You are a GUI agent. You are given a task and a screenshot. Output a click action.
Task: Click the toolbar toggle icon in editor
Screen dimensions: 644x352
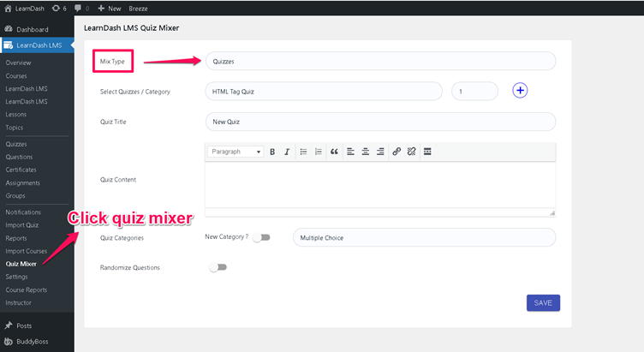point(427,152)
